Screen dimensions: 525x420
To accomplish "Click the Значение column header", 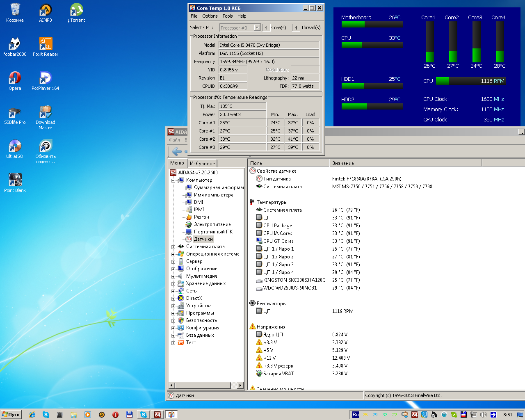I will click(405, 163).
